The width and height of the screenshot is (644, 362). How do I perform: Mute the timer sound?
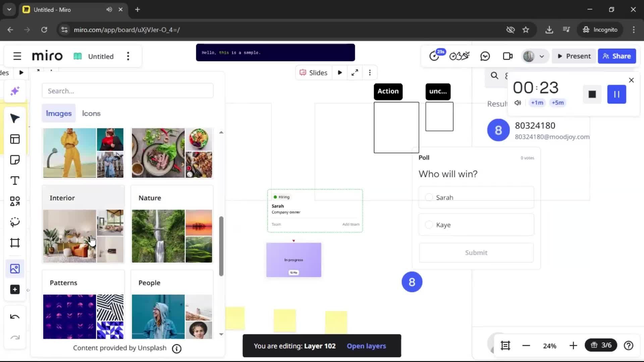coord(518,103)
